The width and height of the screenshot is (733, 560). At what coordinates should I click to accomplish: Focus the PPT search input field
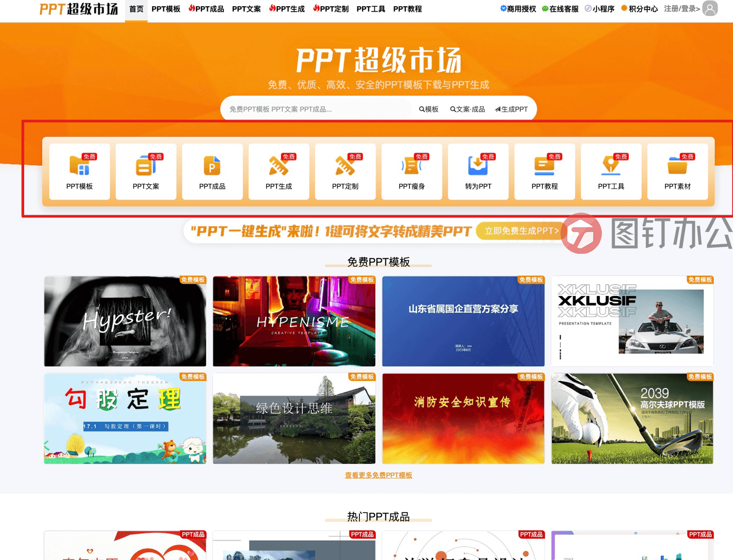pos(317,109)
